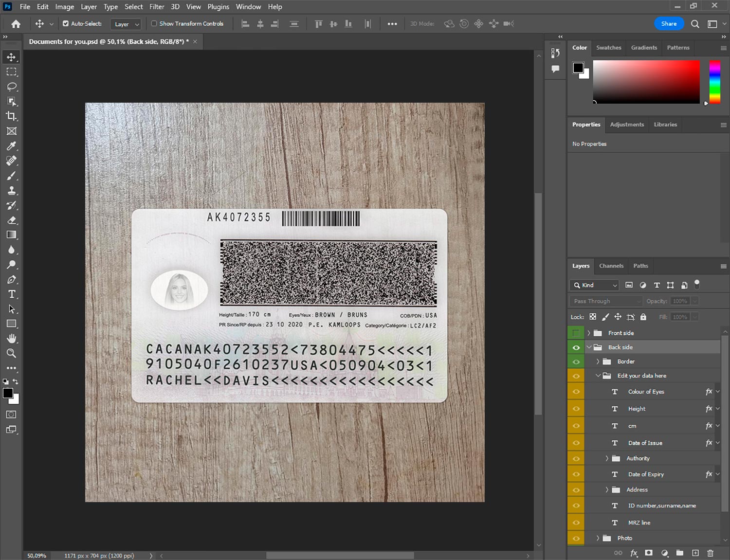Pick a color in the color field
Image resolution: width=730 pixels, height=560 pixels.
point(646,82)
